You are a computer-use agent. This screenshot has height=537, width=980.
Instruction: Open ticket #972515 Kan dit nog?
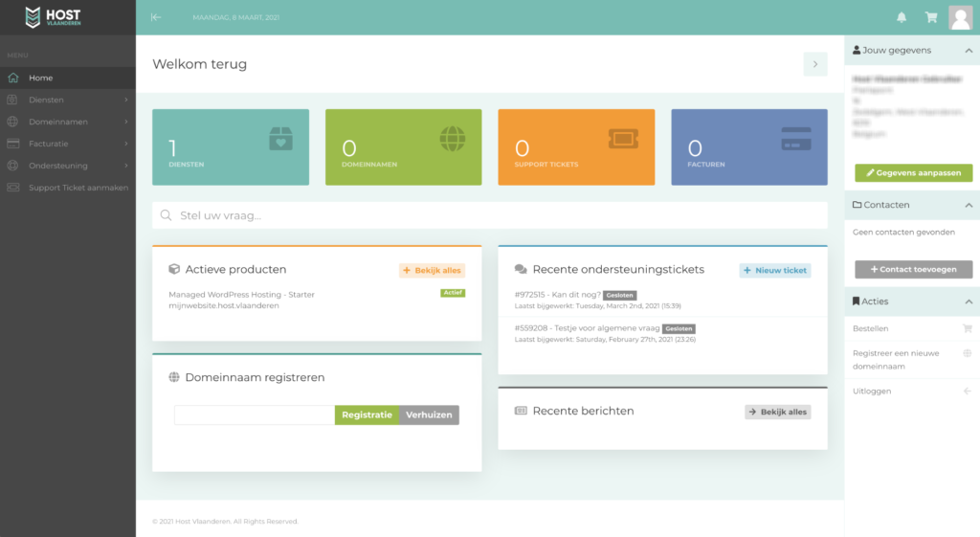pos(556,295)
